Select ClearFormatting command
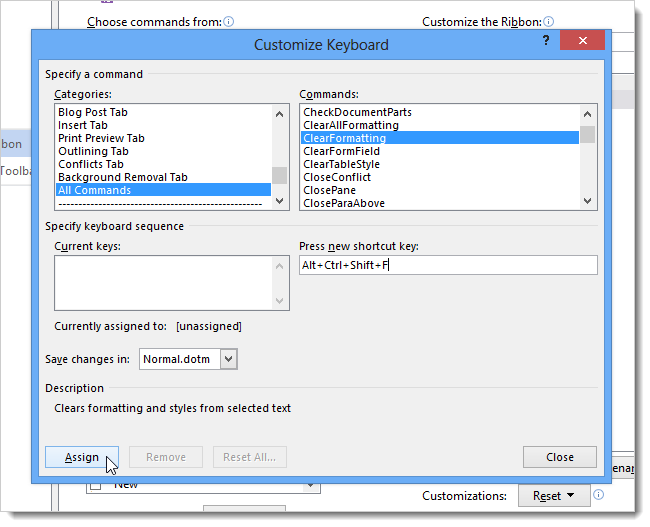This screenshot has width=650, height=527. pos(440,138)
